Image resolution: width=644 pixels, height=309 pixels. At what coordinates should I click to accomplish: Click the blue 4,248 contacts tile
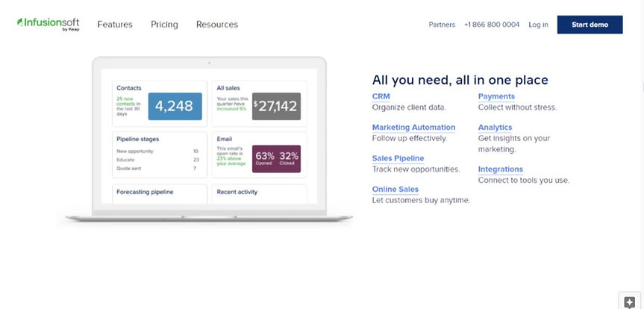[x=175, y=107]
